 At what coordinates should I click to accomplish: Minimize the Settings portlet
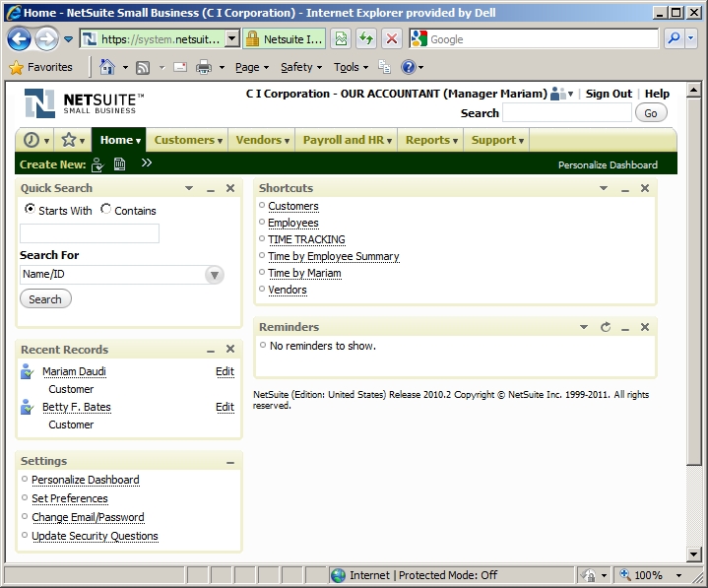coord(230,462)
